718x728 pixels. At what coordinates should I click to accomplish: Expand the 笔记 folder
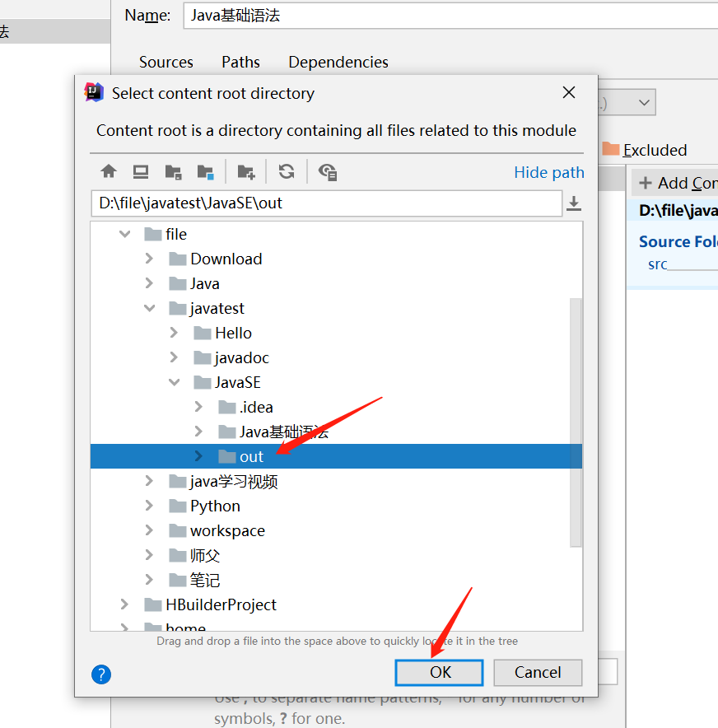[x=149, y=580]
